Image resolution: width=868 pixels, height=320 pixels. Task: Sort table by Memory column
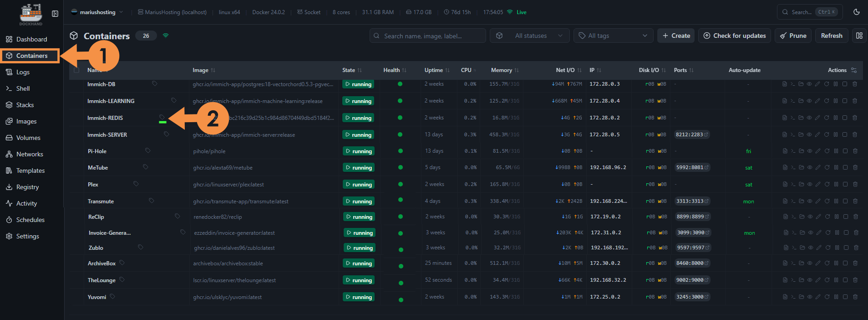505,70
